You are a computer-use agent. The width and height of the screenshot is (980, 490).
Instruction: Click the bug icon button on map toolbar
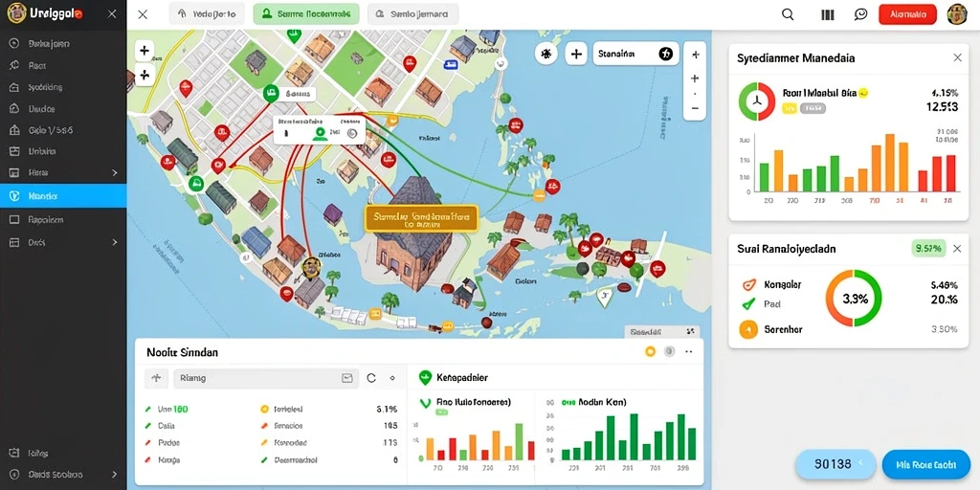pyautogui.click(x=546, y=55)
